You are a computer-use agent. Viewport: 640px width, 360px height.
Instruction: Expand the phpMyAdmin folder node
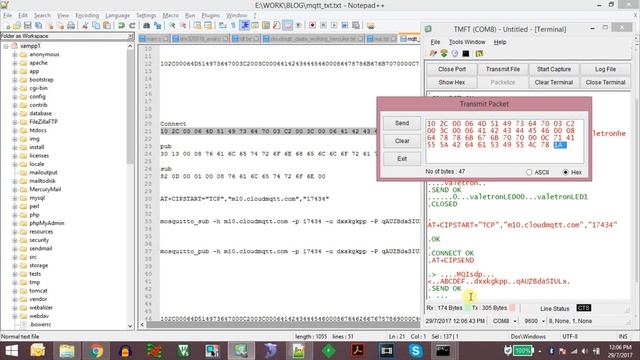click(15, 223)
